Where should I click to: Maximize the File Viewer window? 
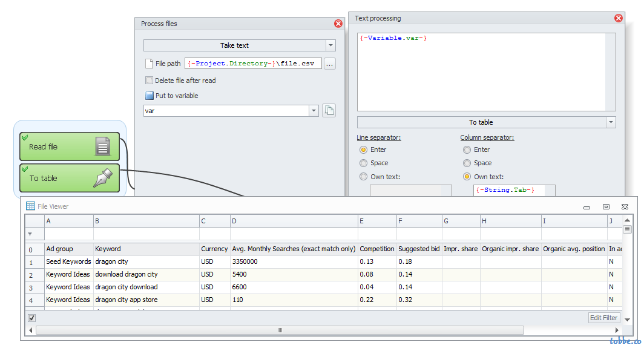coord(606,206)
